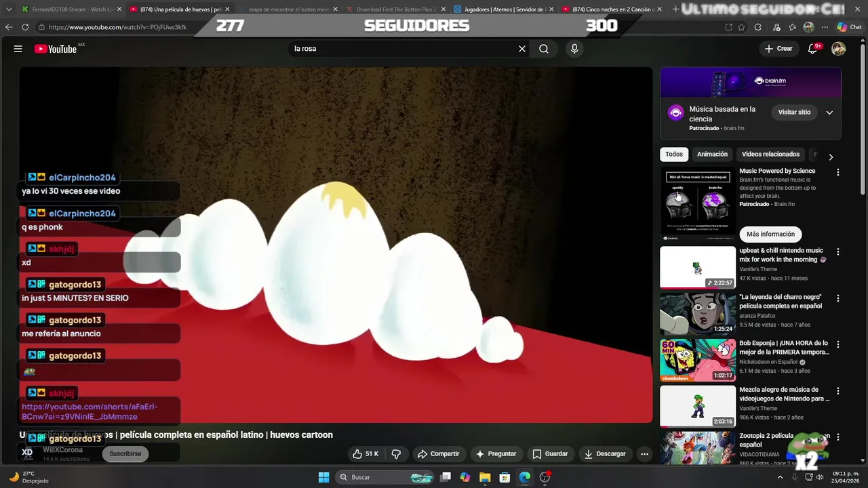Open Microsoft Store from taskbar
Image resolution: width=868 pixels, height=488 pixels.
click(x=505, y=477)
